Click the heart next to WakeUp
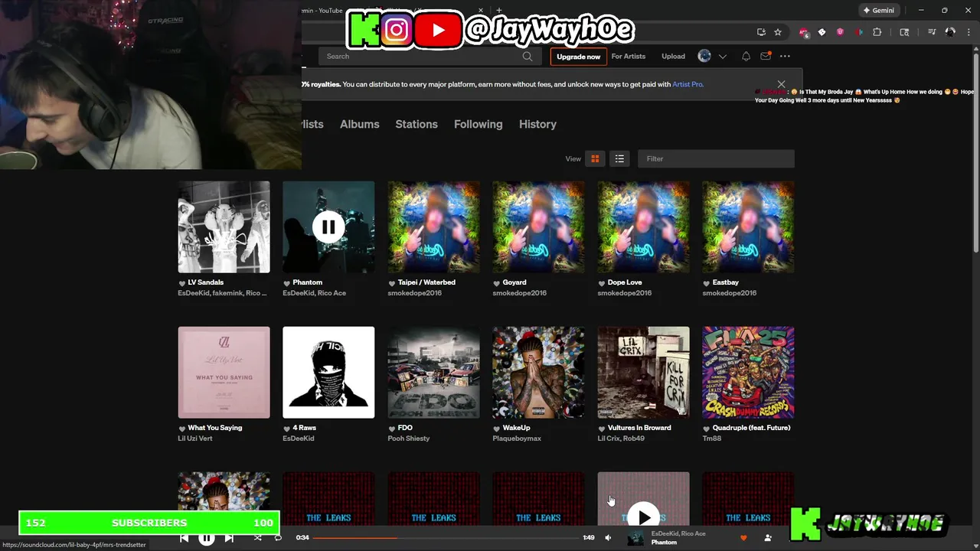Image resolution: width=980 pixels, height=551 pixels. tap(497, 429)
